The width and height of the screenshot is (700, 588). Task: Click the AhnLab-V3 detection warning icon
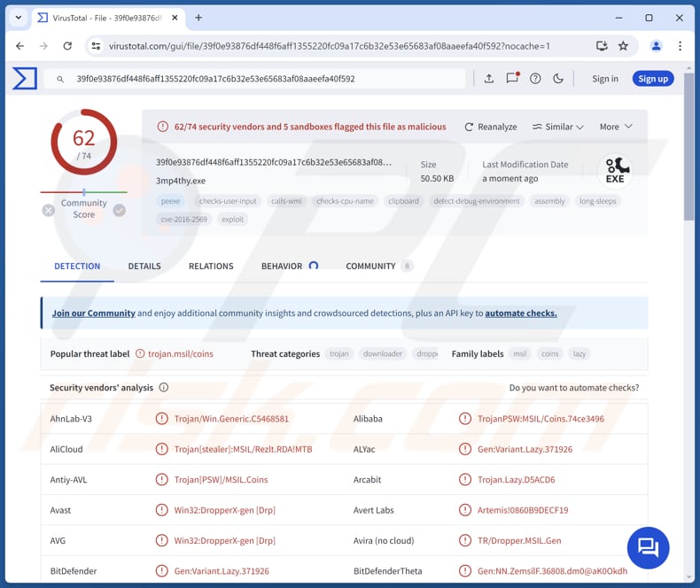161,419
